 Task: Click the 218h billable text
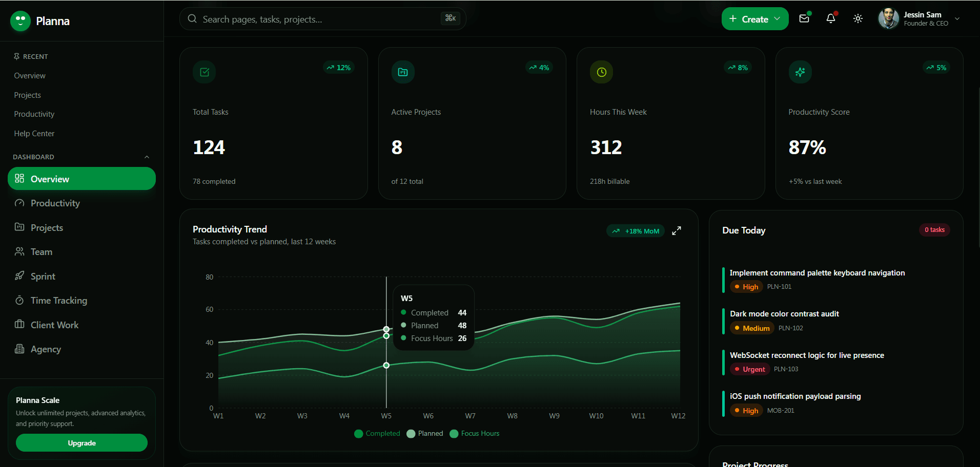(x=610, y=182)
